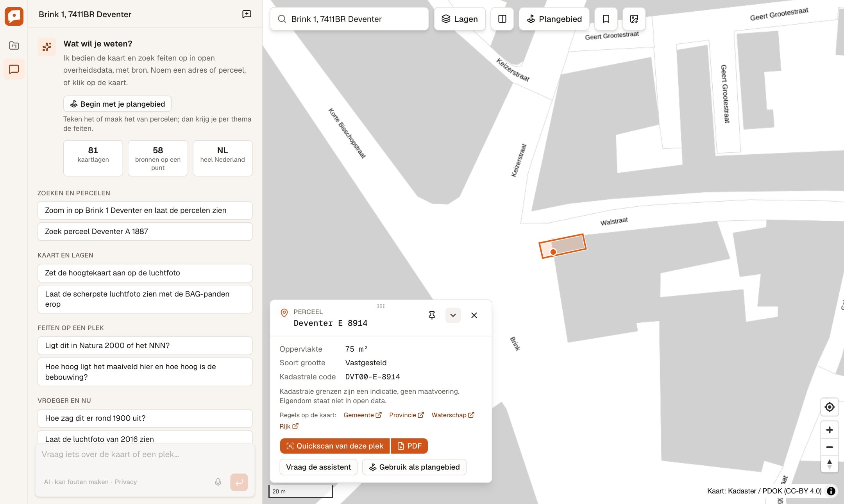
Task: Download the PDF report
Action: tap(409, 446)
